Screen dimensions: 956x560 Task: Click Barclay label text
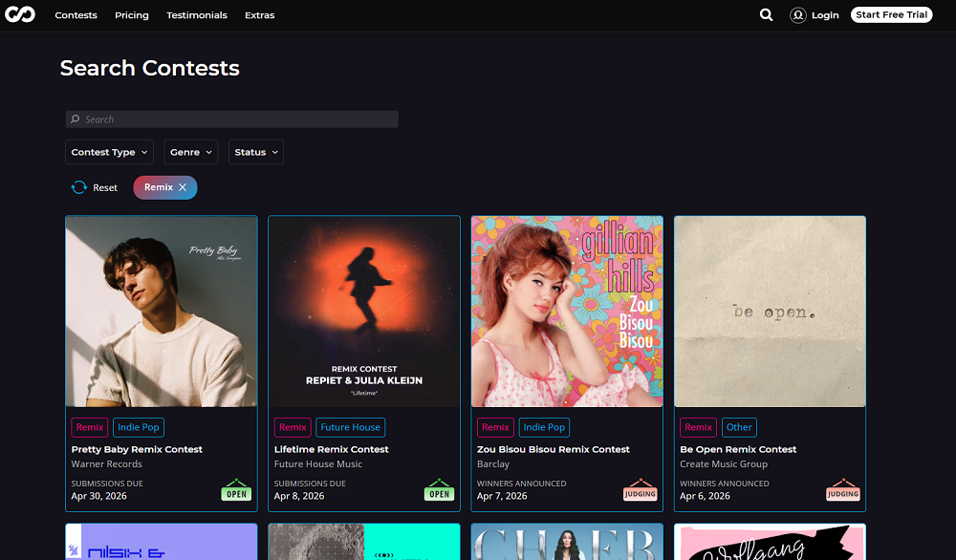(x=493, y=464)
